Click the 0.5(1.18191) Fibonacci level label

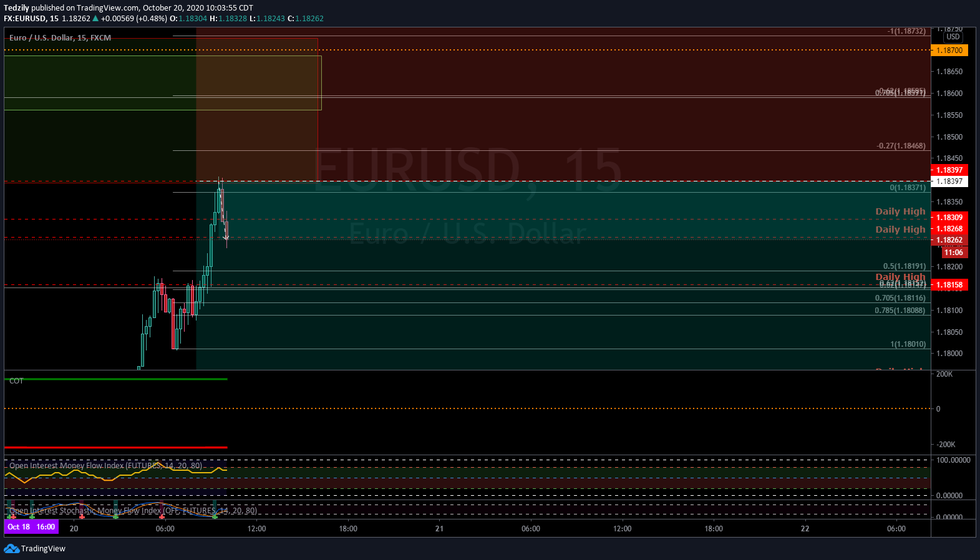tap(905, 266)
